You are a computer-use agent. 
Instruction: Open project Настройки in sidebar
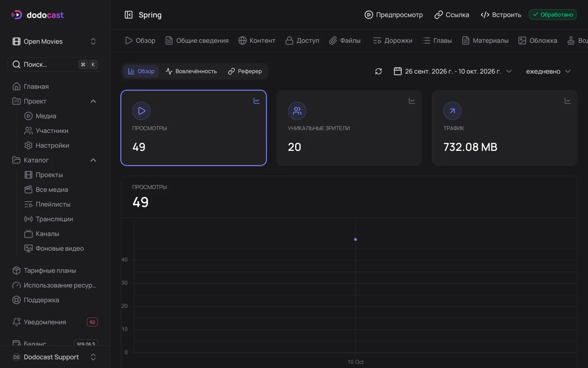click(x=47, y=145)
